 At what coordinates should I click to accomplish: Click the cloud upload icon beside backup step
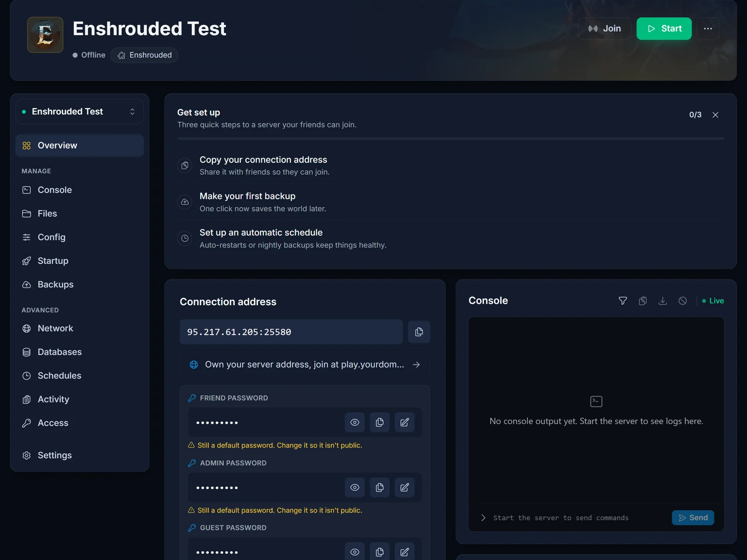pyautogui.click(x=185, y=202)
